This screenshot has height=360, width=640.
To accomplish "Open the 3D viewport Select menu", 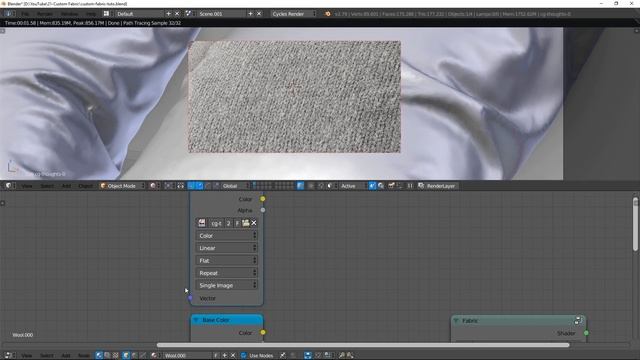I will [x=47, y=186].
